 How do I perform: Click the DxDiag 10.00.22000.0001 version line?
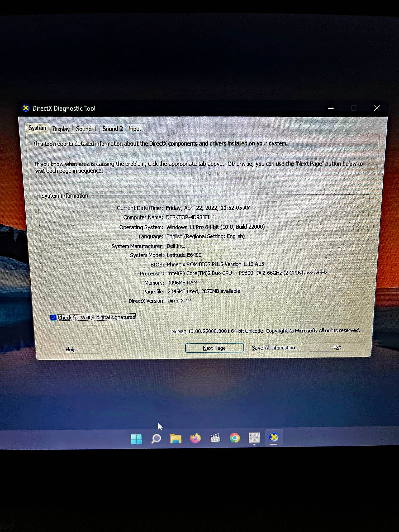coord(265,331)
